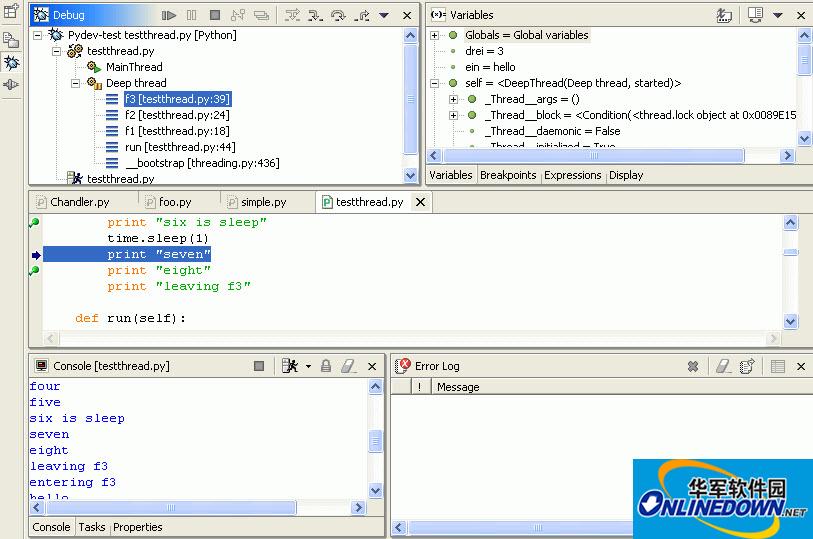Close the testthread.py editor tab

tap(421, 202)
